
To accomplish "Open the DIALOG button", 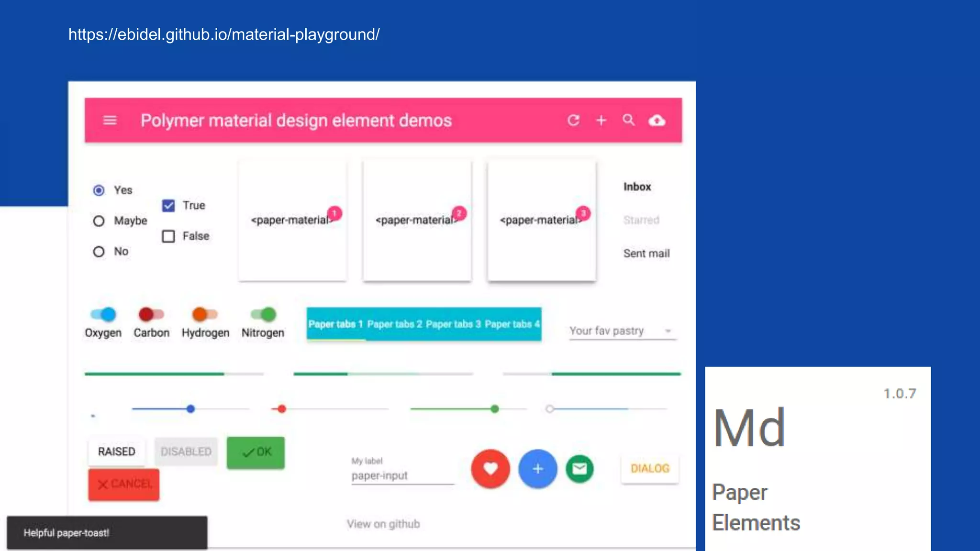I will [650, 469].
